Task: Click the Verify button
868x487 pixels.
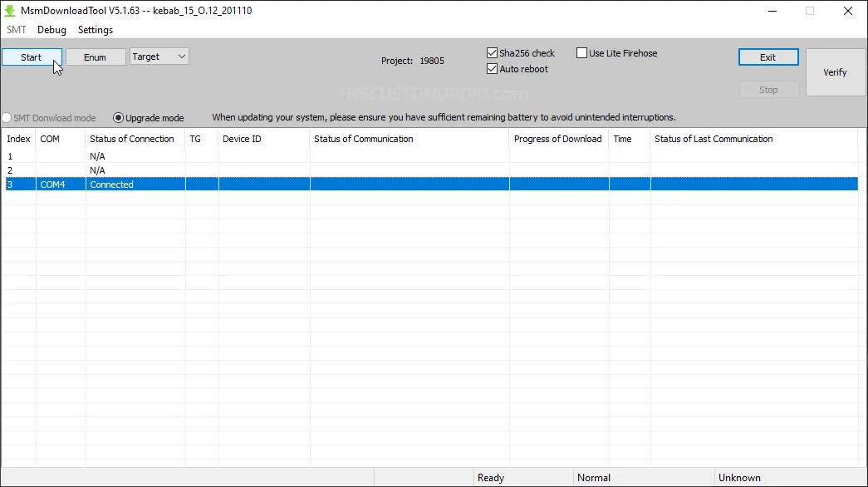Action: coord(835,72)
